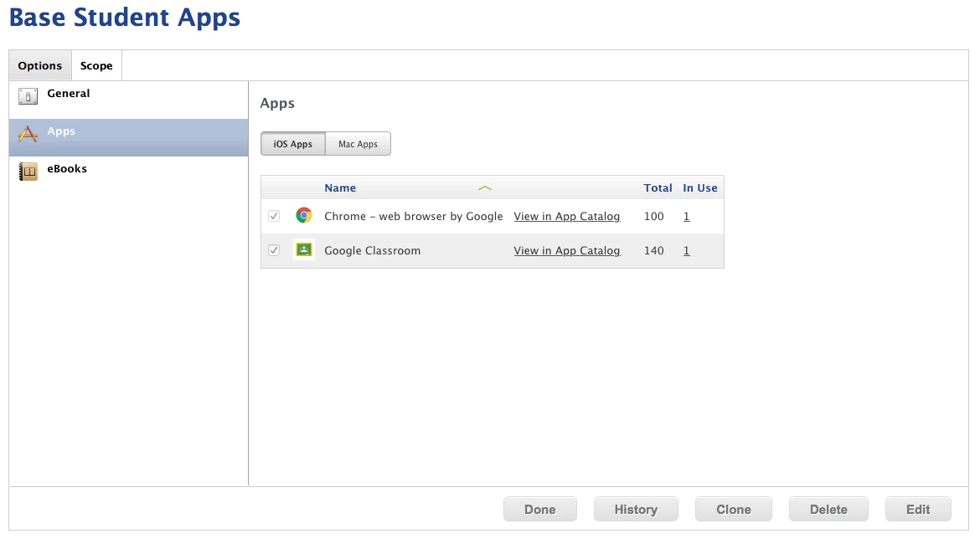Click the Base Student Apps title
The width and height of the screenshot is (980, 544).
[124, 17]
